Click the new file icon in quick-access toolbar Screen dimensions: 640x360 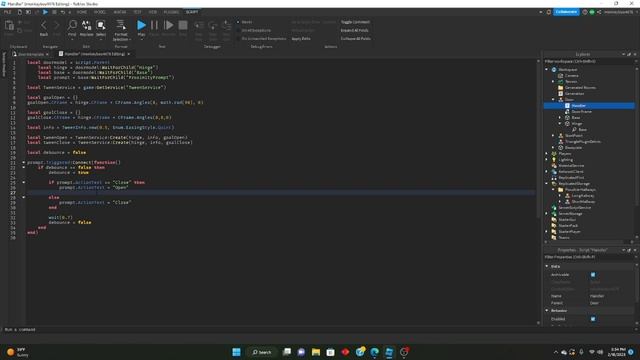(19, 12)
